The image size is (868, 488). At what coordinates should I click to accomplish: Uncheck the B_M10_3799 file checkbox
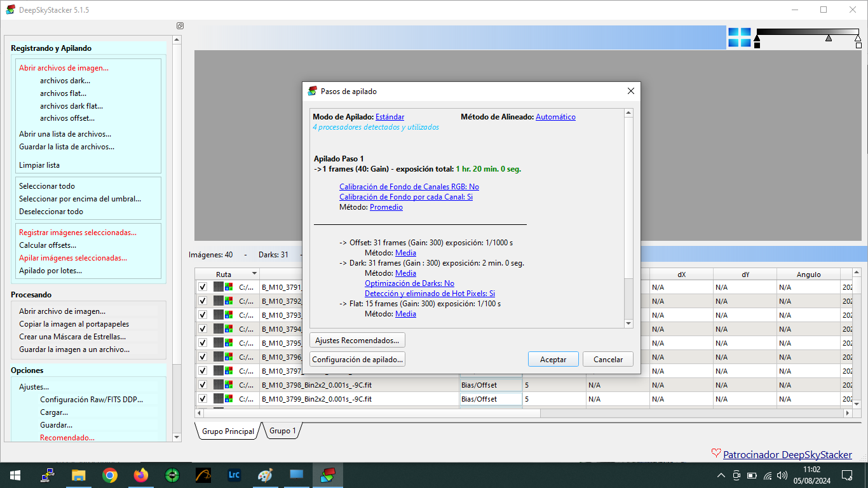coord(203,398)
